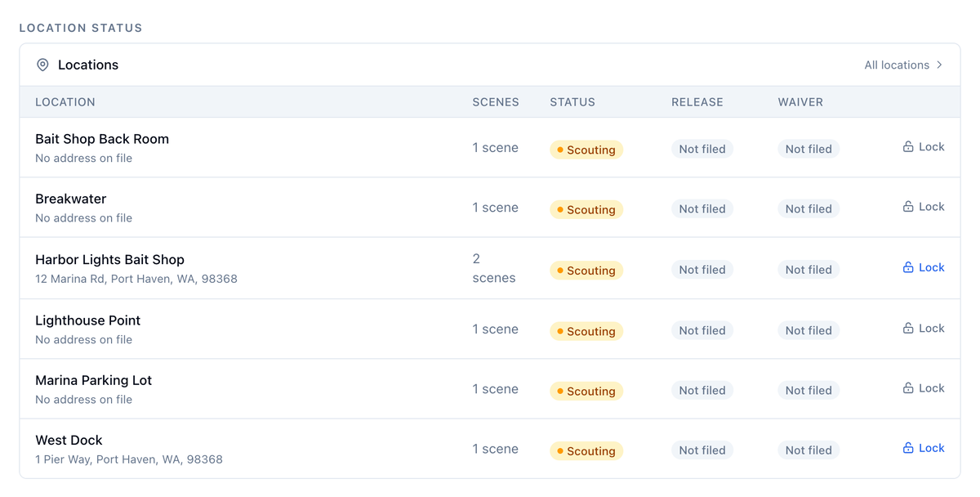Click the WAIVER column header
Viewport: 980px width, 497px height.
pos(800,102)
